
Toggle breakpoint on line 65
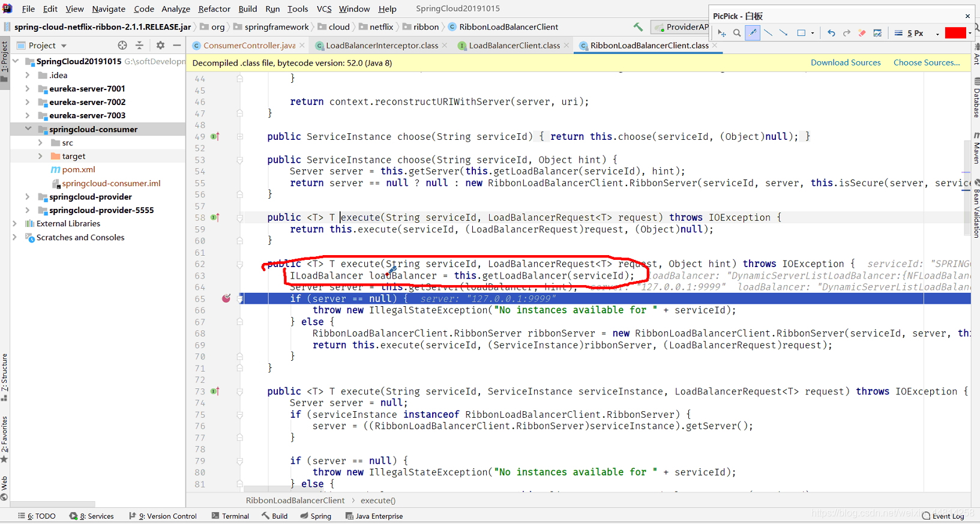pos(226,298)
